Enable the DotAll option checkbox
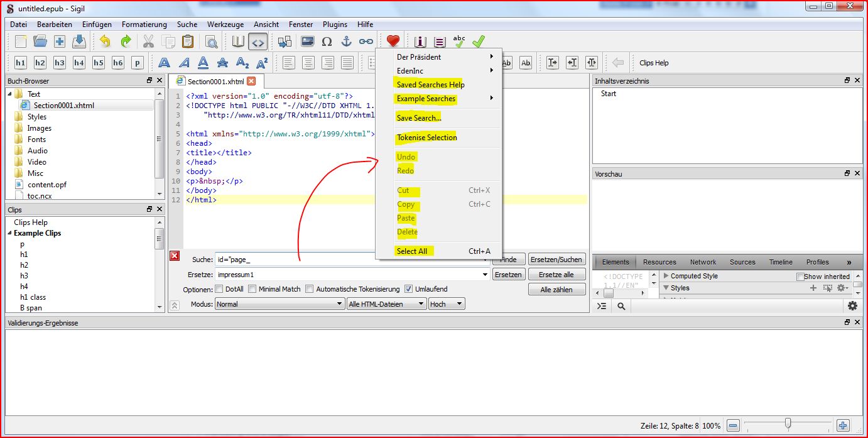The width and height of the screenshot is (868, 438). tap(219, 289)
